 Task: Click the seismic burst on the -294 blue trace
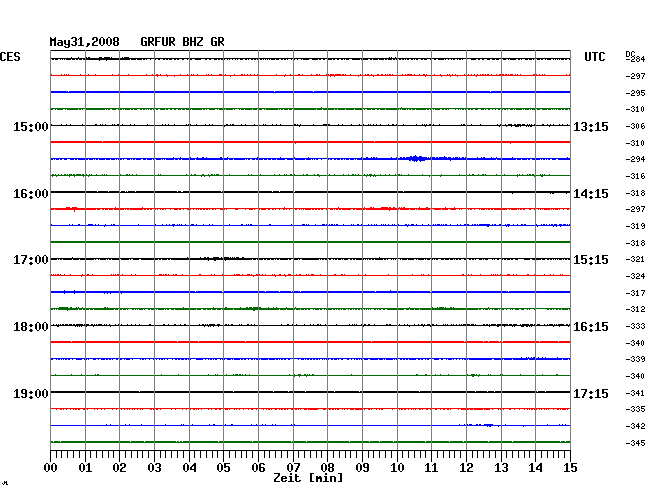tap(417, 158)
